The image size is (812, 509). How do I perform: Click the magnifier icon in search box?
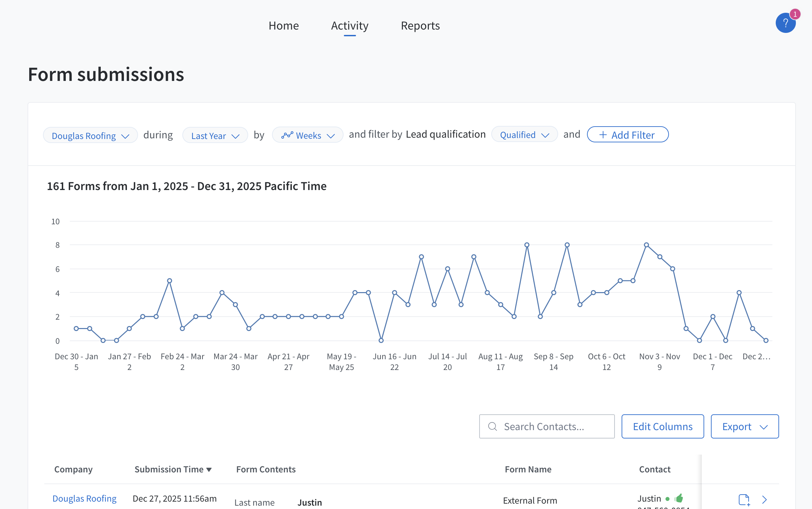pyautogui.click(x=493, y=426)
